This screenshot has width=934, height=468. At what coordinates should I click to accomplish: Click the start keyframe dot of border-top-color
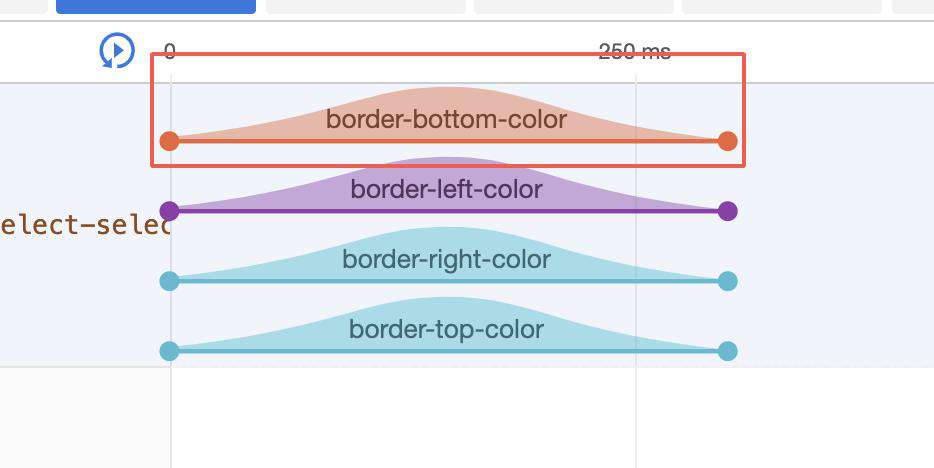[169, 351]
